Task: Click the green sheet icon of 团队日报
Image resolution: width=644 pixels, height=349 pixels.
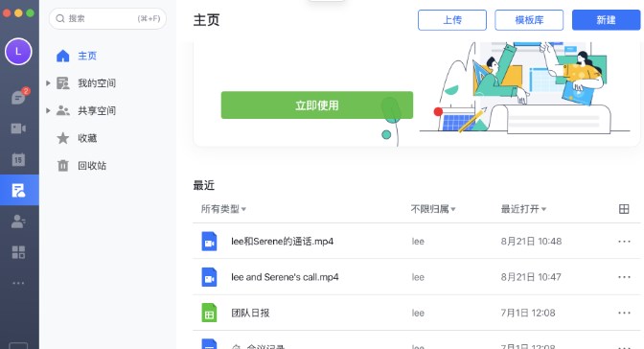Action: (209, 313)
